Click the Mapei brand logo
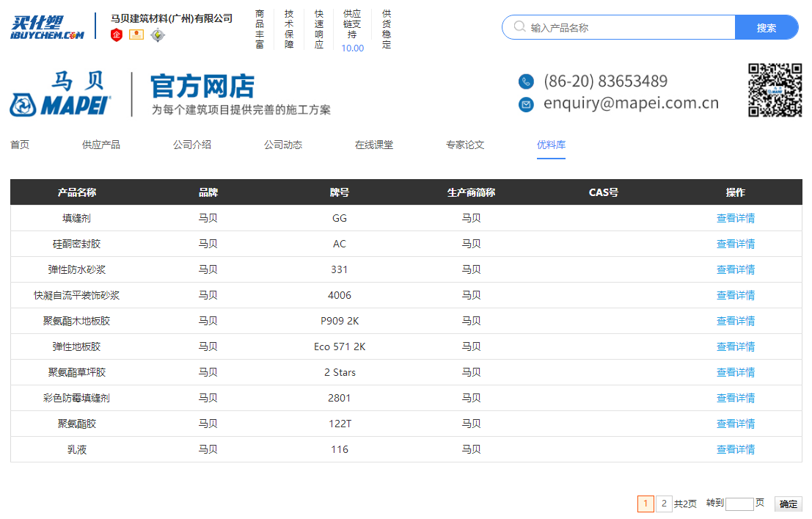Image resolution: width=812 pixels, height=519 pixels. point(61,94)
